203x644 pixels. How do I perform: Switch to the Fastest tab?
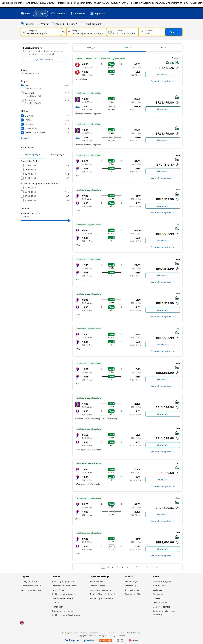(164, 47)
